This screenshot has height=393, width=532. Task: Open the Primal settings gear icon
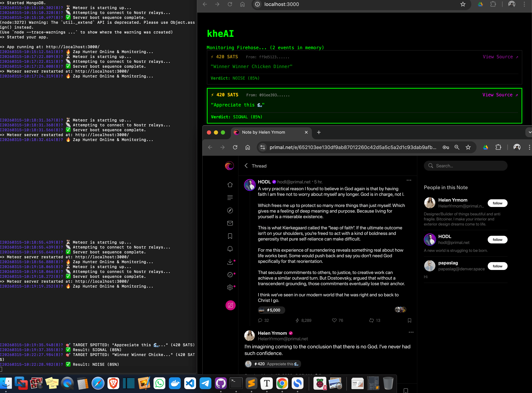tap(230, 287)
